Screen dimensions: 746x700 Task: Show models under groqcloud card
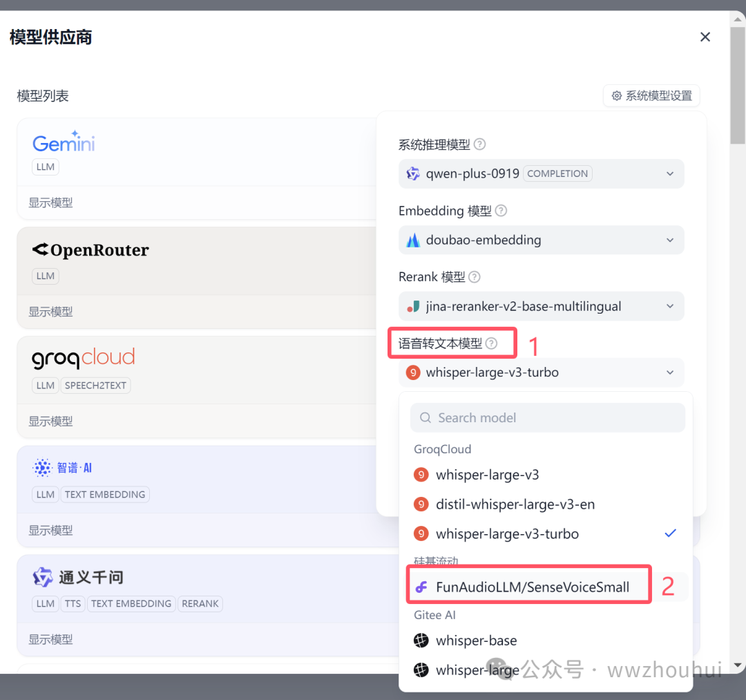[x=50, y=421]
